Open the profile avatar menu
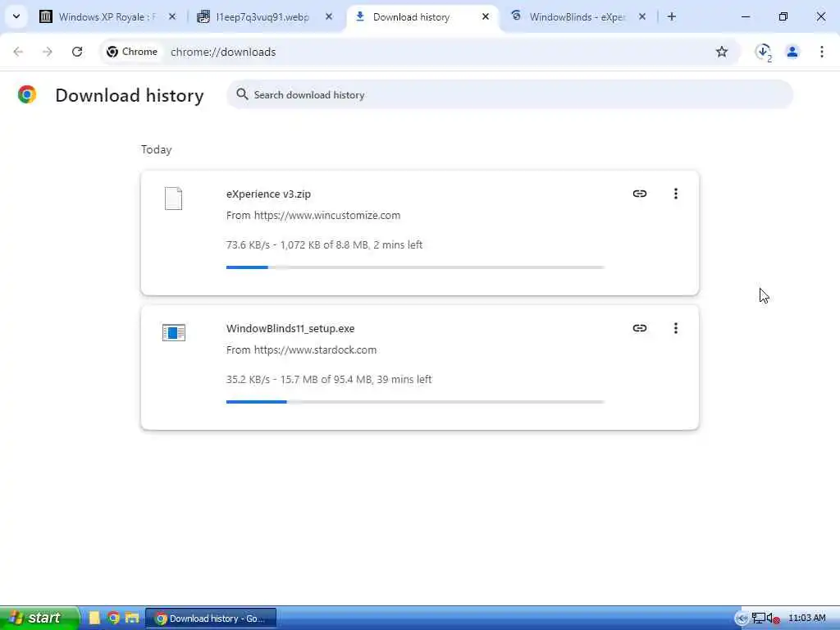 click(x=792, y=52)
